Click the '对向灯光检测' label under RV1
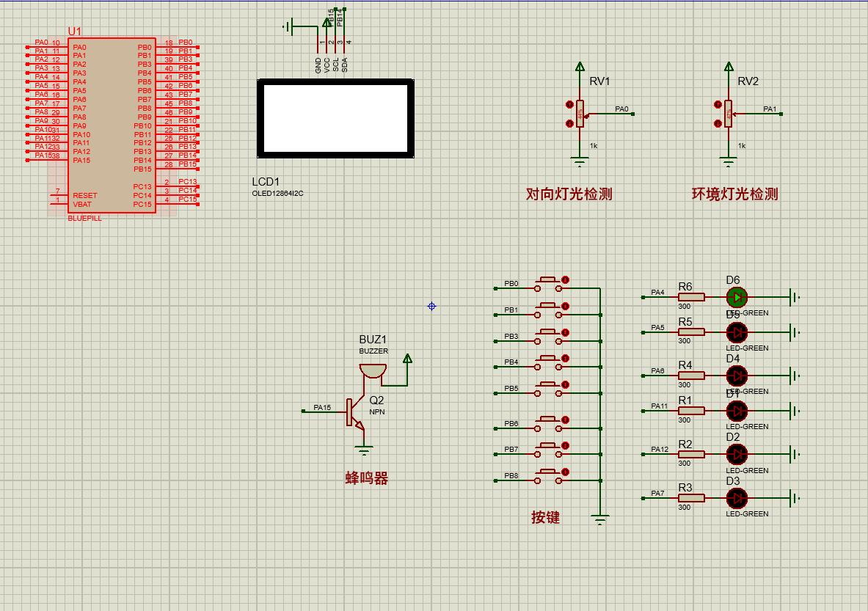Screen dimensions: 868x611 click(569, 194)
